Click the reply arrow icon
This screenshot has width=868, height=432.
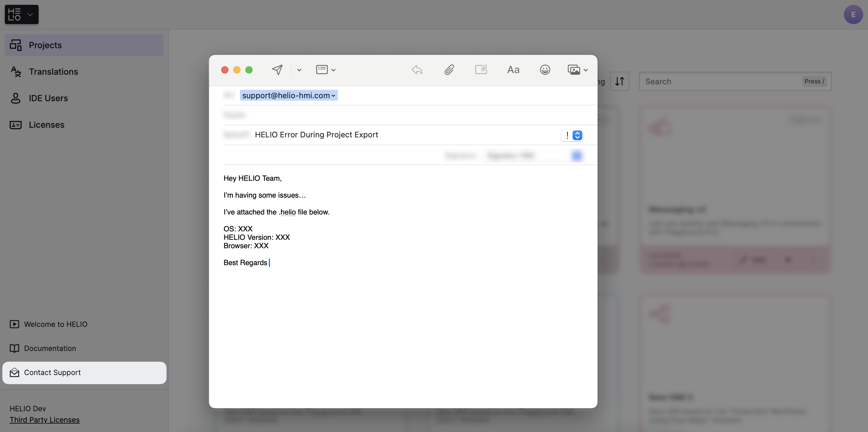(x=417, y=70)
